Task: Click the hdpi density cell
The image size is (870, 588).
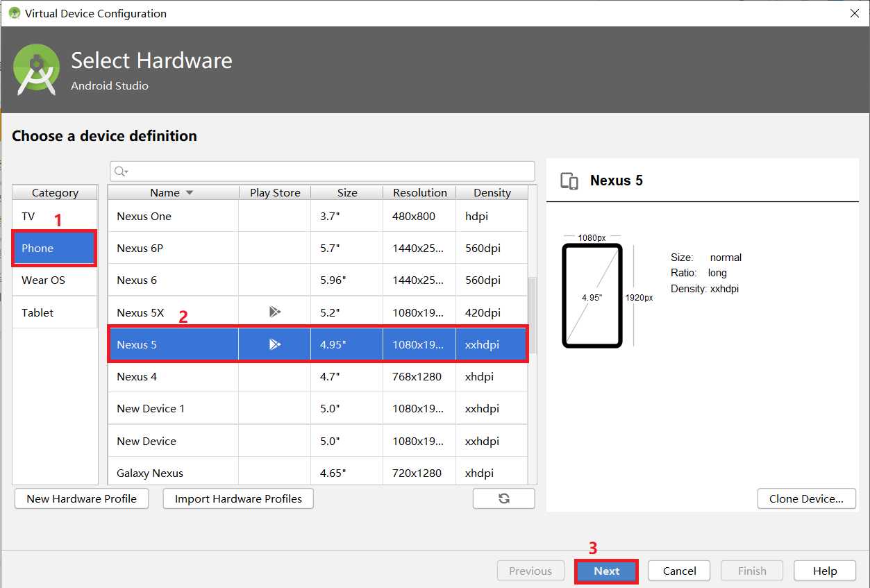Action: click(x=492, y=217)
